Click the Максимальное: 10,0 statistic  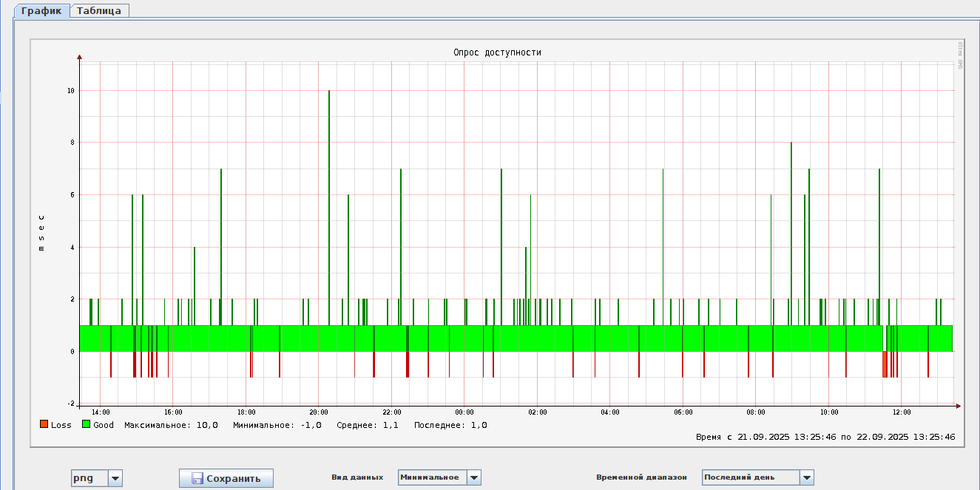tap(171, 425)
